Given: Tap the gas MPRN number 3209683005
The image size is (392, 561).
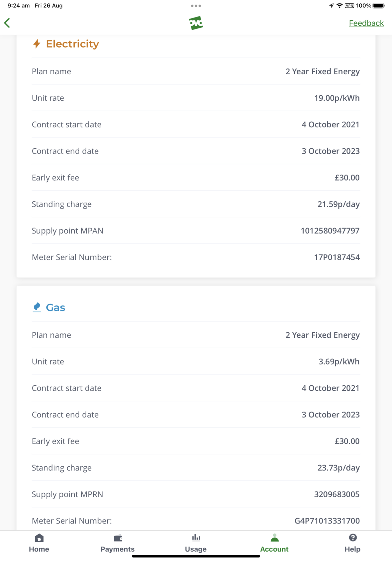Looking at the screenshot, I should coord(337,494).
